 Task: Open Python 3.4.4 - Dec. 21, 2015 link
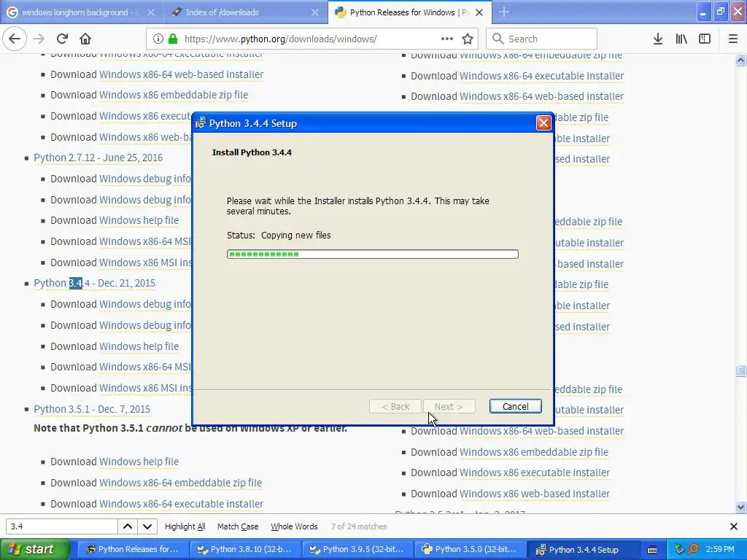pos(94,283)
